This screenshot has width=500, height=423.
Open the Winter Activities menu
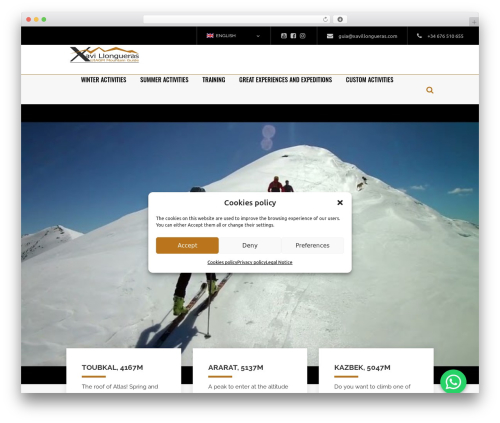click(103, 80)
